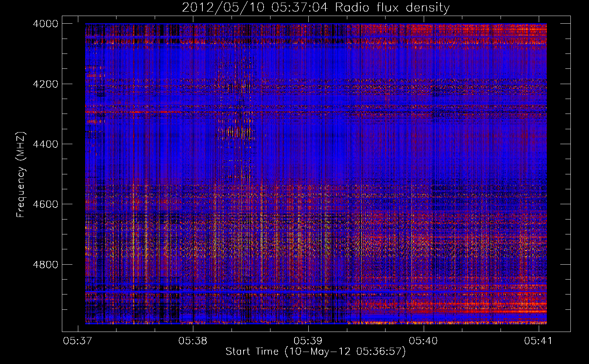Screen dimensions: 589x364
Task: Click the "Frequency (MHZ)" axis label
Action: pos(21,175)
